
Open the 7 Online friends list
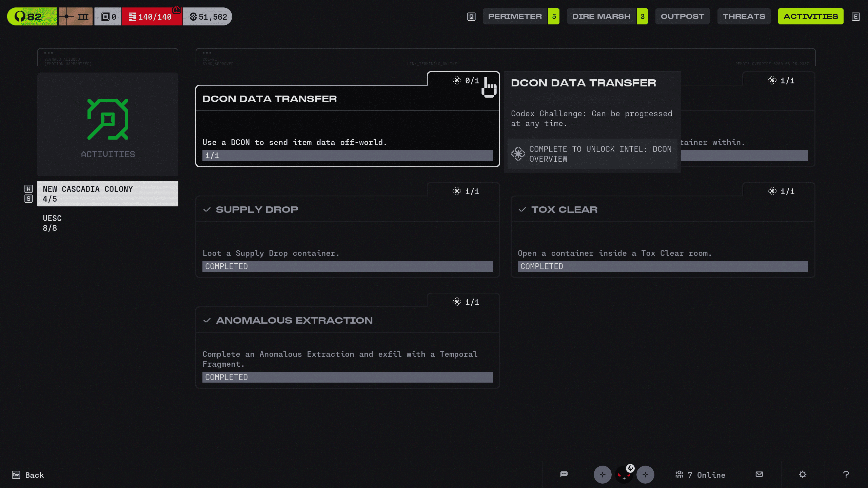(x=700, y=475)
